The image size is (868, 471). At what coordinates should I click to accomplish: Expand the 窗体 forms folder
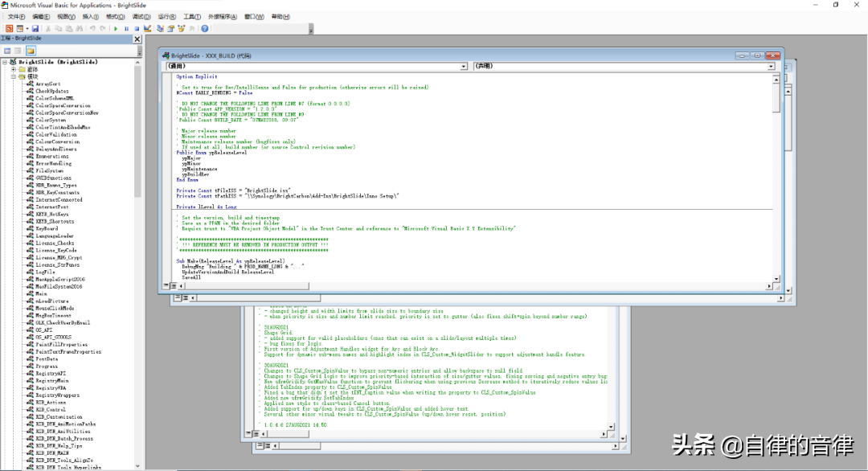(x=14, y=70)
